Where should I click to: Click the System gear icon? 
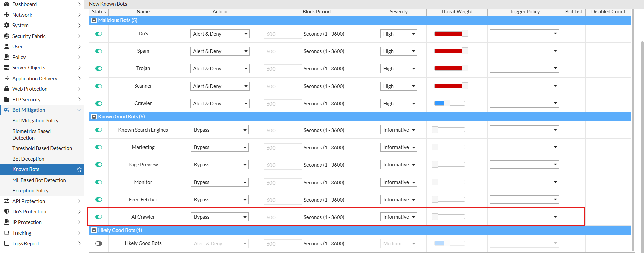point(7,25)
